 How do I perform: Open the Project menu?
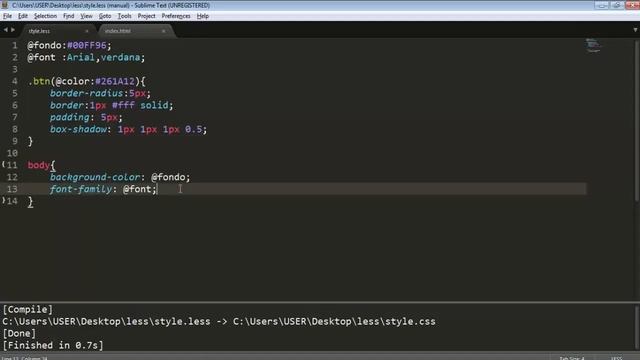coord(147,16)
